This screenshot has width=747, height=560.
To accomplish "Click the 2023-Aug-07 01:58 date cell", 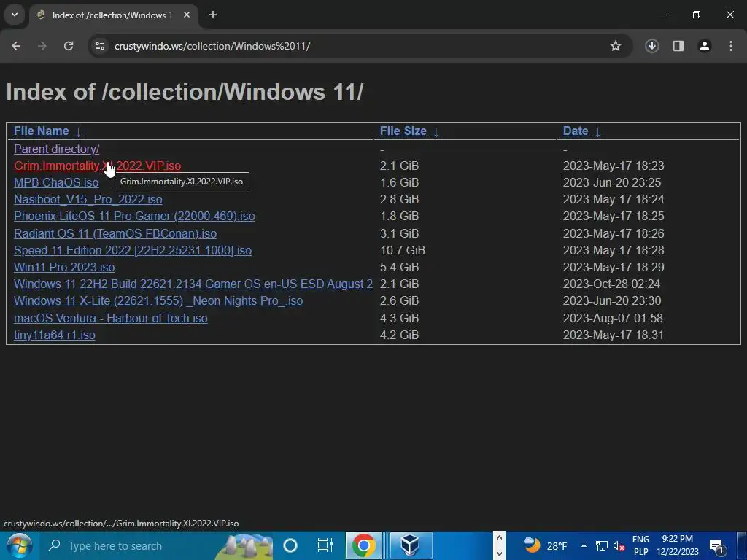I will coord(613,318).
